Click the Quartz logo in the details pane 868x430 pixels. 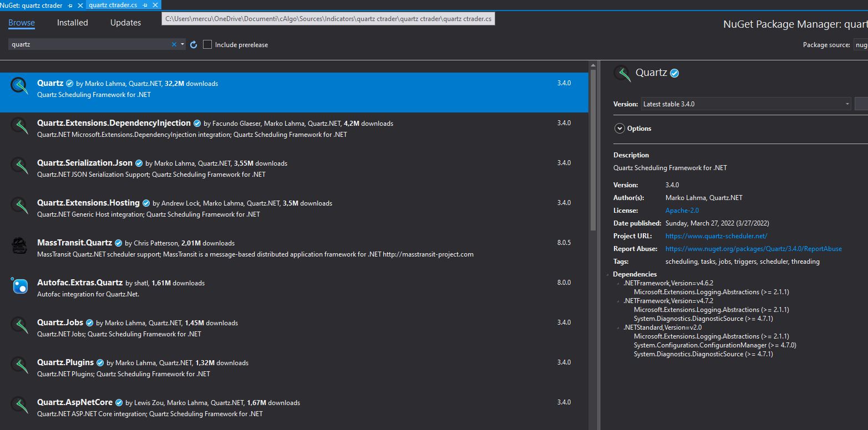622,73
